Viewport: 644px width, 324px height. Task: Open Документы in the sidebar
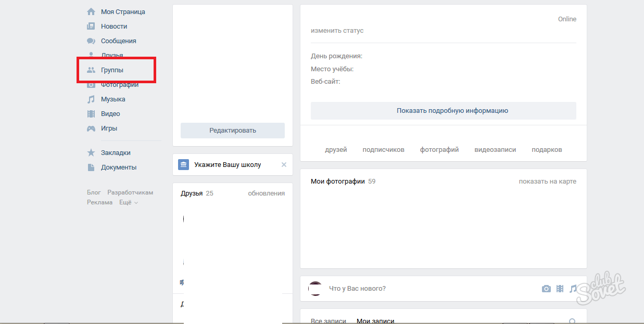119,167
